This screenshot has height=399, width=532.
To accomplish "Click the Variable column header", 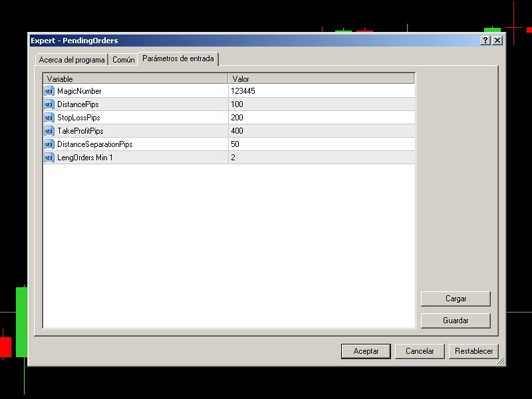I will (x=136, y=78).
